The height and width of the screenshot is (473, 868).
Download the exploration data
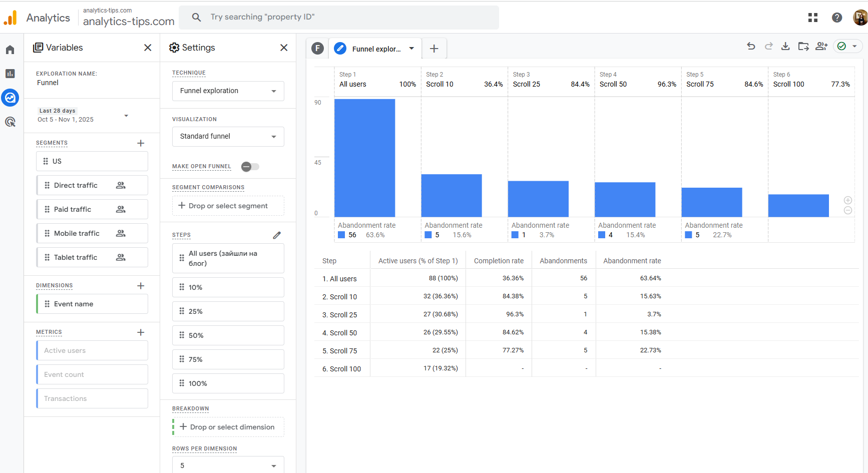click(x=785, y=47)
